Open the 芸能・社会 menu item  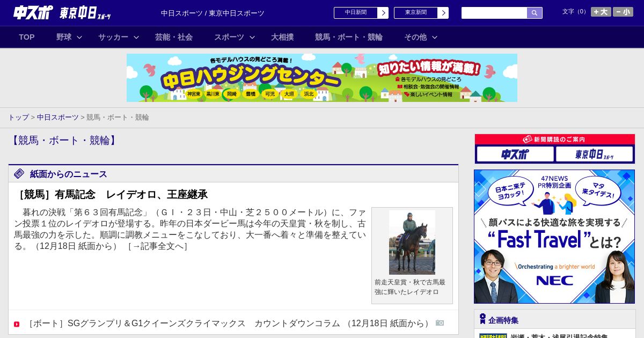tap(174, 37)
